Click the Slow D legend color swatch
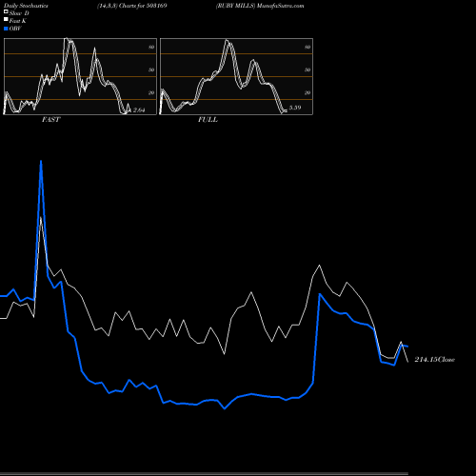This screenshot has width=476, height=476. [x=6, y=11]
